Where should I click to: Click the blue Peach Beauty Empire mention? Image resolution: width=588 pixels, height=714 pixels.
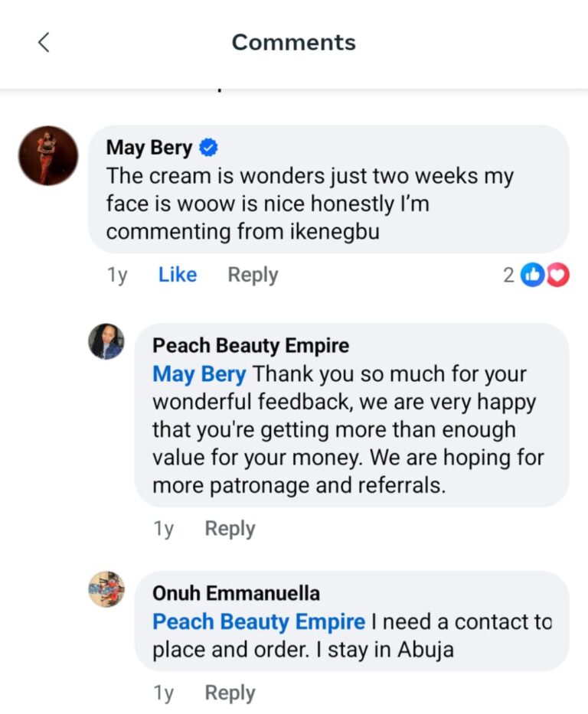tap(258, 621)
